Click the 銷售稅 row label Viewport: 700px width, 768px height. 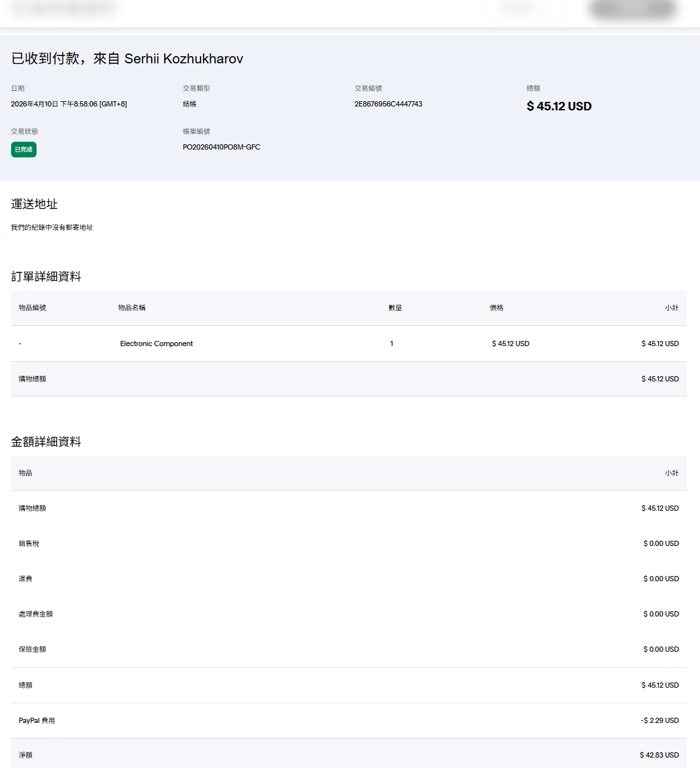point(29,543)
